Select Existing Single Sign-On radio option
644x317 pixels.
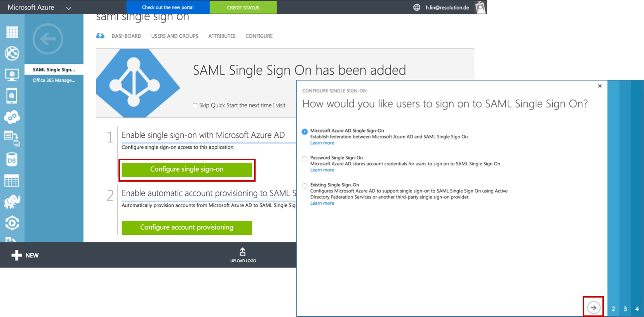tap(305, 186)
